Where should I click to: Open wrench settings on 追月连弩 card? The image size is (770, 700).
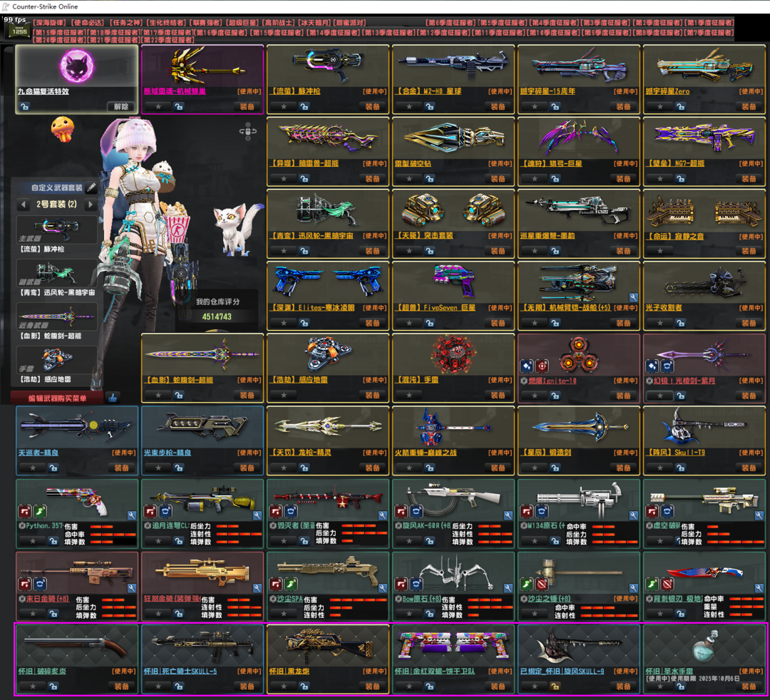(x=257, y=515)
